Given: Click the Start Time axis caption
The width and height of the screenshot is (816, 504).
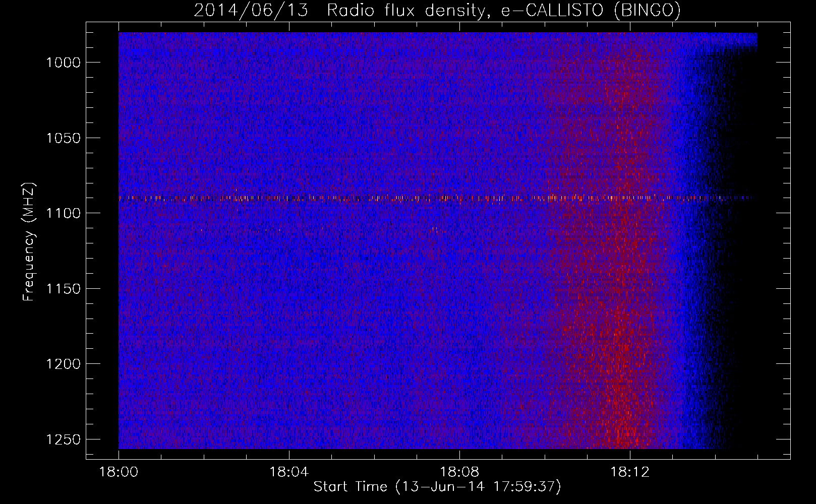Looking at the screenshot, I should 437,487.
